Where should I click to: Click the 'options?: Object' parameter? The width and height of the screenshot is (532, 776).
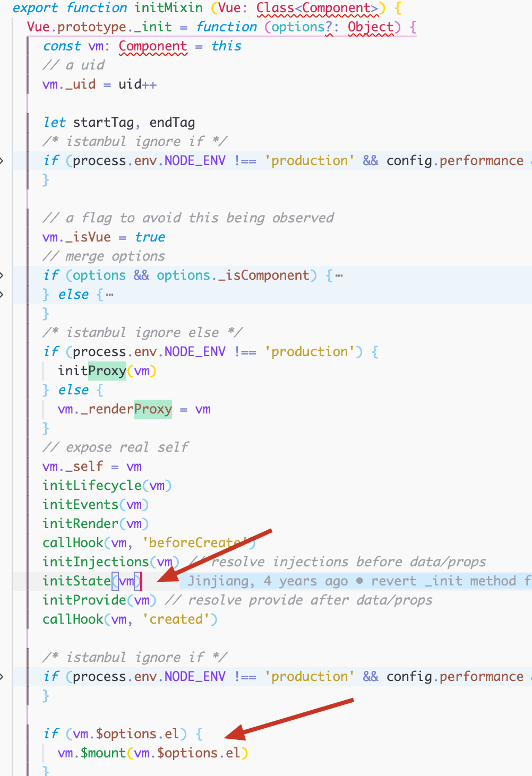tap(333, 27)
